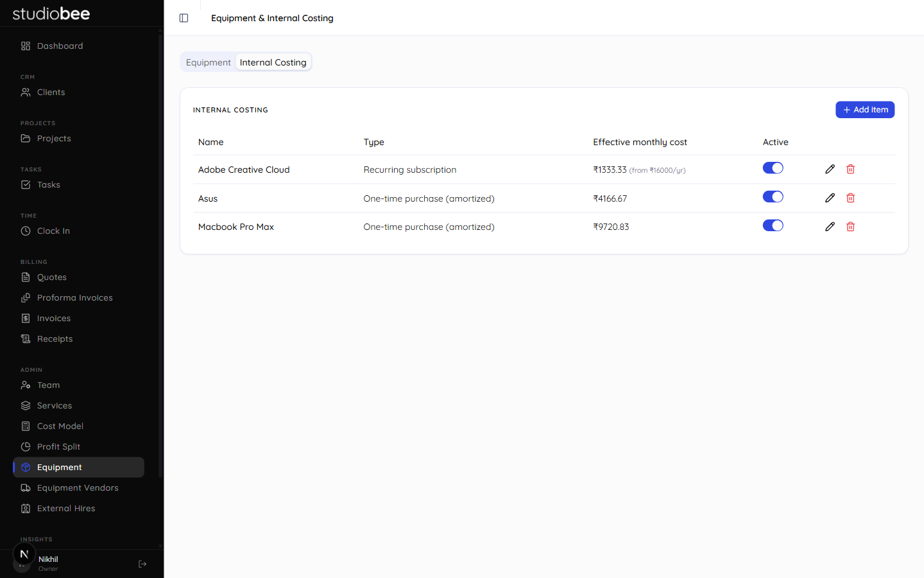This screenshot has height=578, width=924.
Task: Navigate to Tasks
Action: (x=78, y=185)
